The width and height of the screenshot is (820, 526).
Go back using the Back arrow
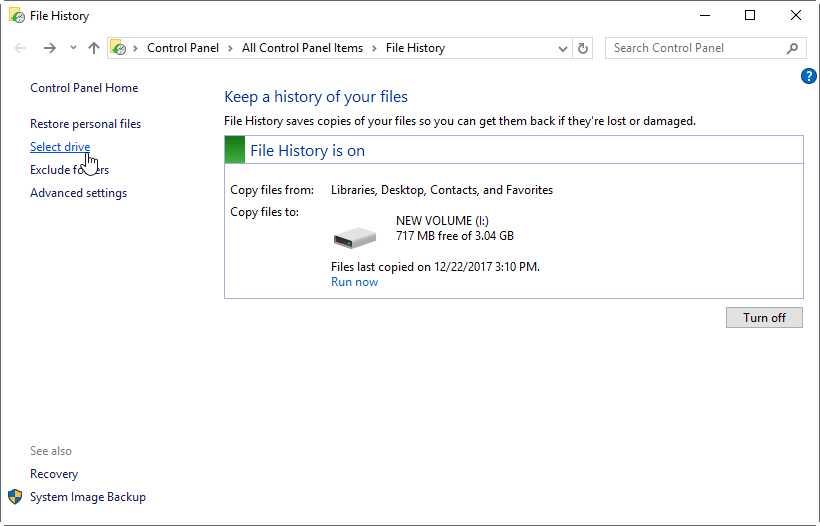tap(21, 48)
